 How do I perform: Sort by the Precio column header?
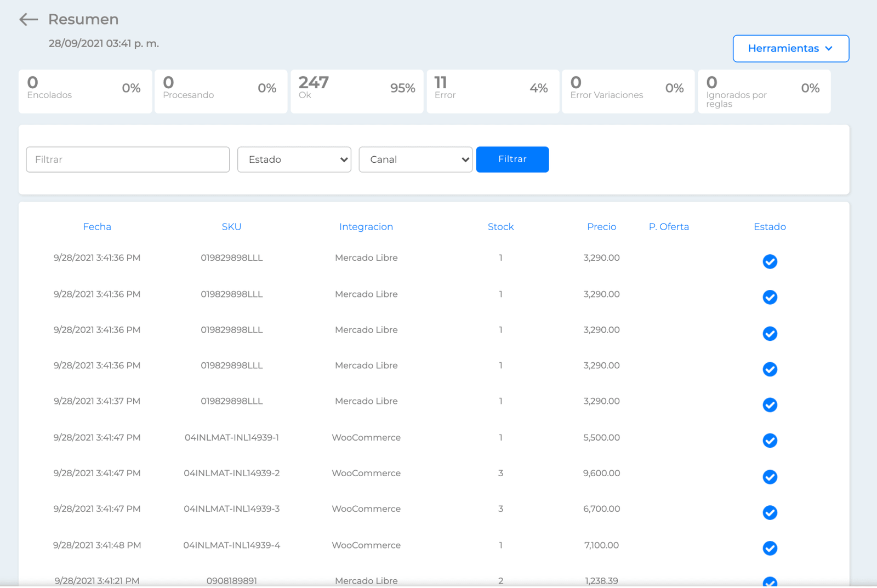(x=601, y=227)
